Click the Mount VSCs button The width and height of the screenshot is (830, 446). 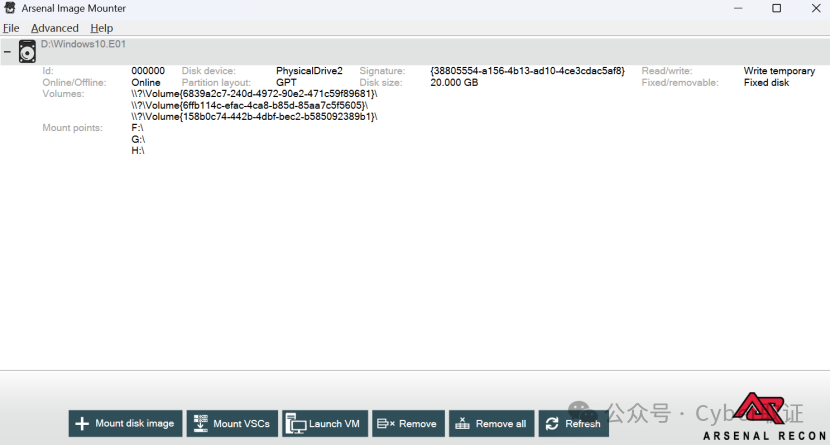232,423
